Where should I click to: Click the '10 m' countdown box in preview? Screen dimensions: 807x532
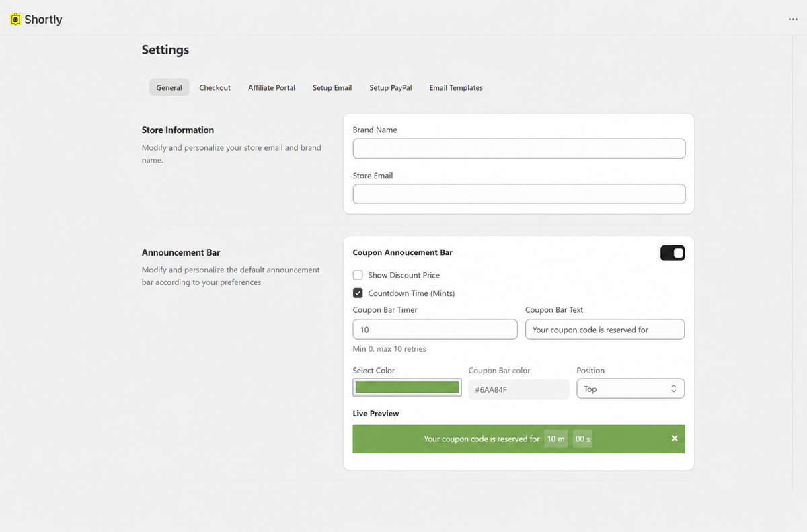[x=556, y=439]
